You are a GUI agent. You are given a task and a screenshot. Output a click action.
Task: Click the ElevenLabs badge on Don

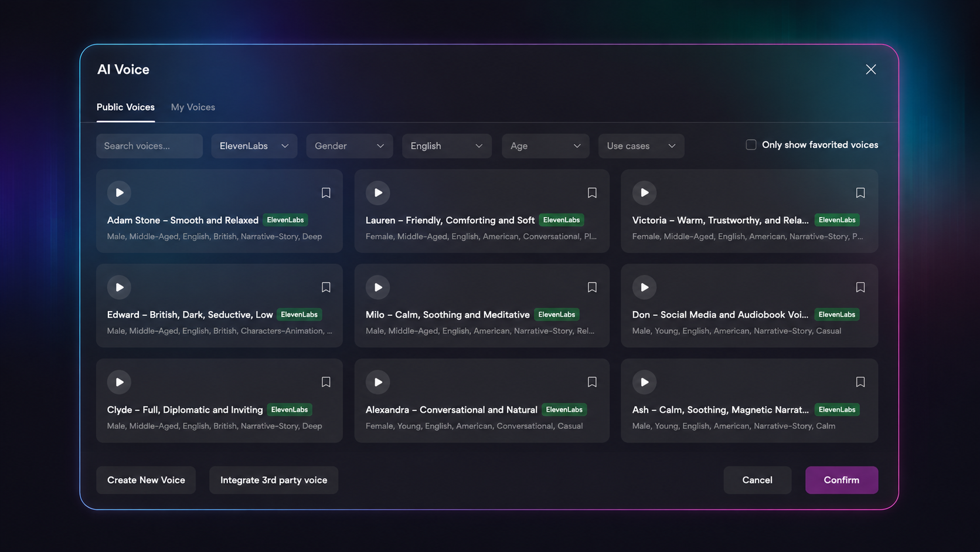tap(837, 314)
